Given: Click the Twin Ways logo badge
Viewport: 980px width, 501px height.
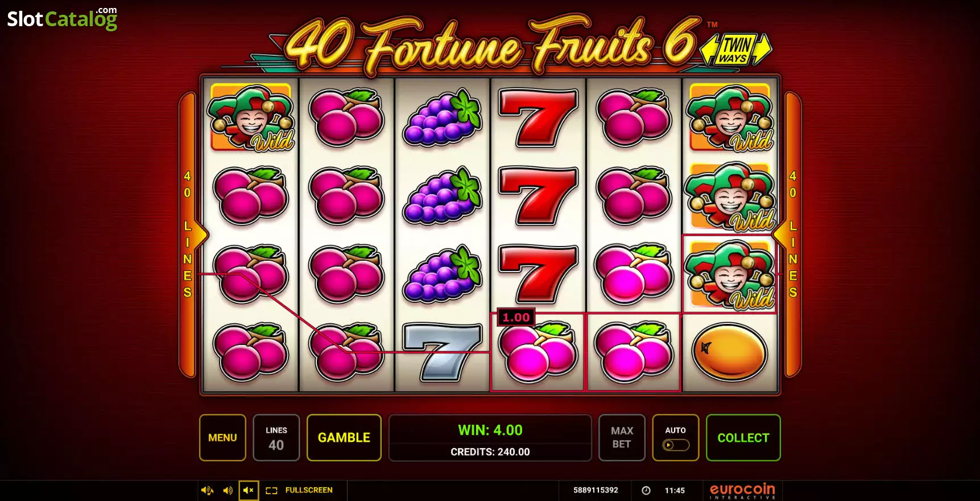Looking at the screenshot, I should (x=736, y=50).
